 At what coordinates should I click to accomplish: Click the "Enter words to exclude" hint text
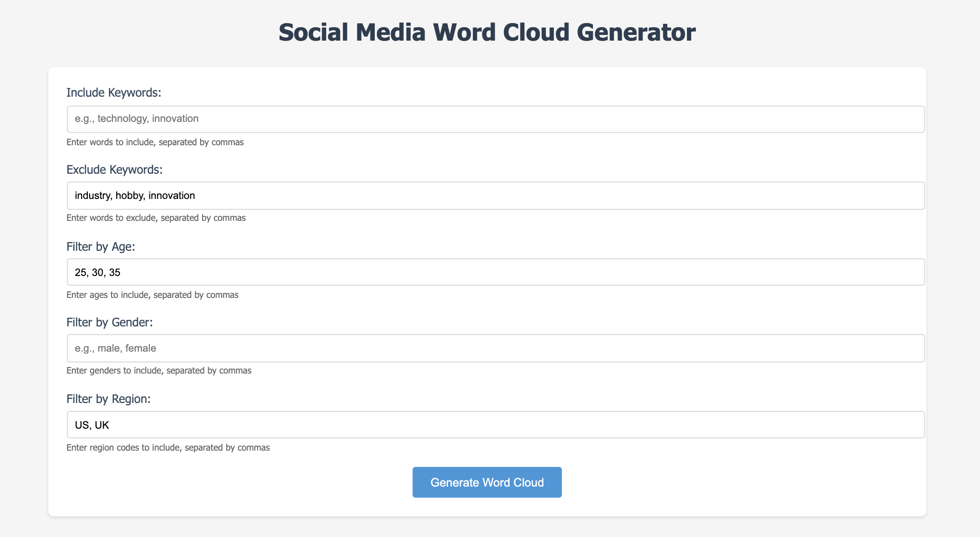pos(156,218)
